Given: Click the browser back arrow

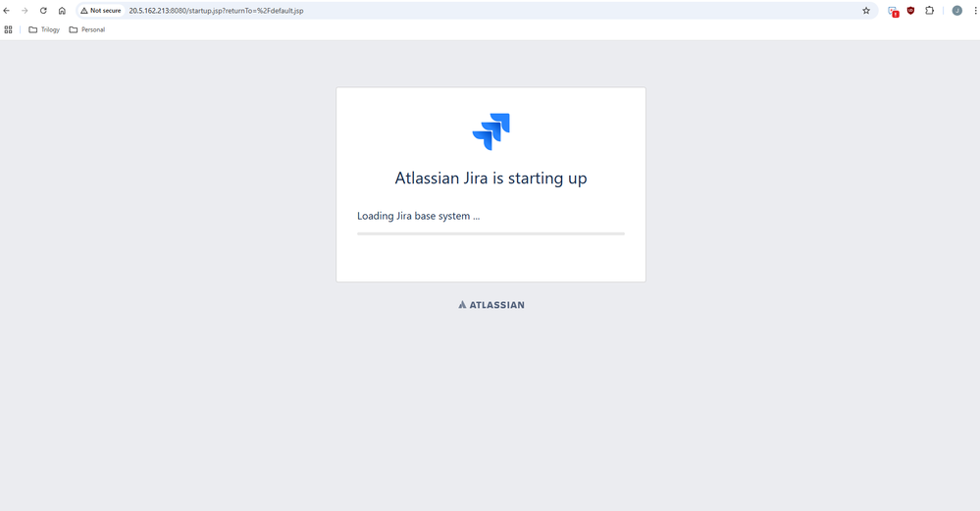Looking at the screenshot, I should (x=6, y=11).
